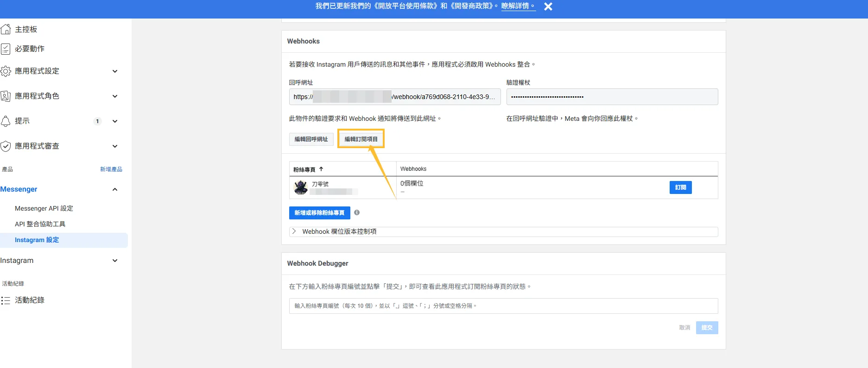Expand Webhook 欄位版本控制項 section

503,231
